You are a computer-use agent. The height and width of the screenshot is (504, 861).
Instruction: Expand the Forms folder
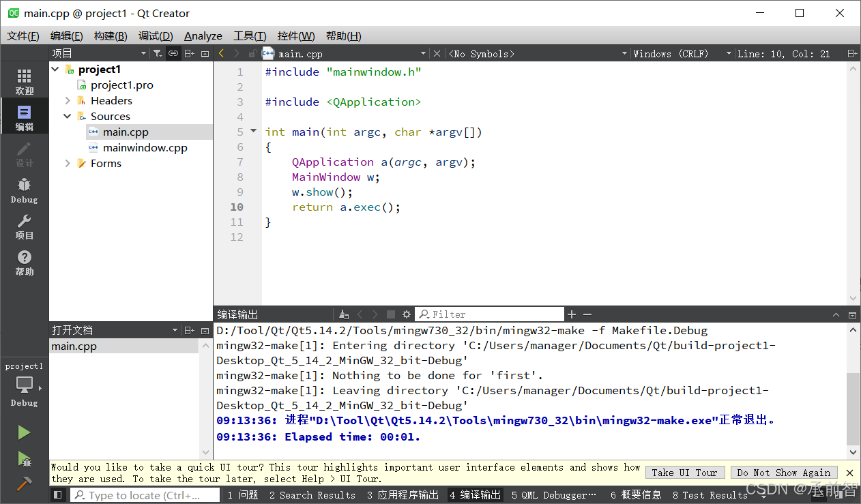pyautogui.click(x=68, y=164)
